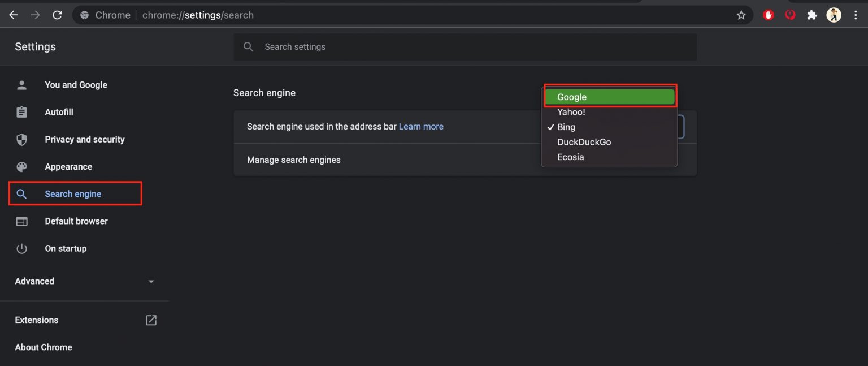This screenshot has height=366, width=868.
Task: Click the On startup power icon
Action: pos(21,248)
